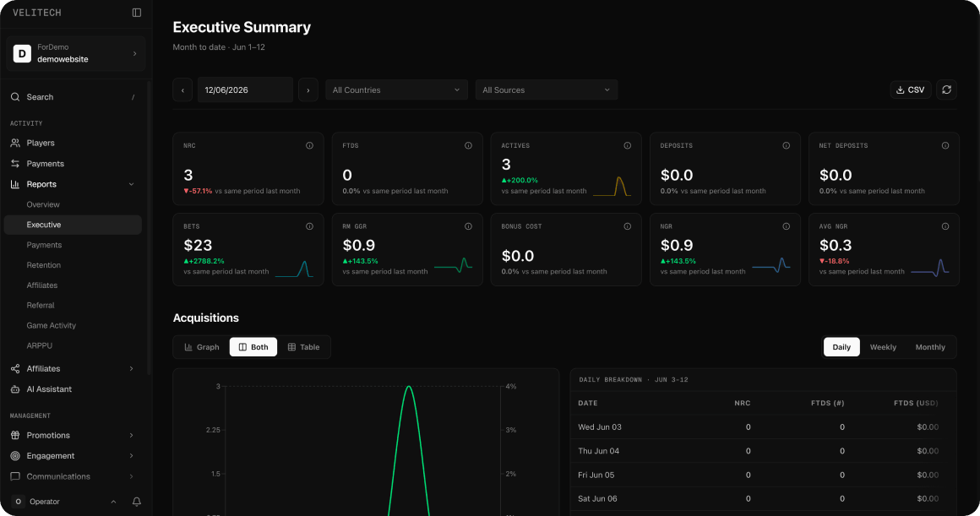Expand the Communications section chevron

131,476
